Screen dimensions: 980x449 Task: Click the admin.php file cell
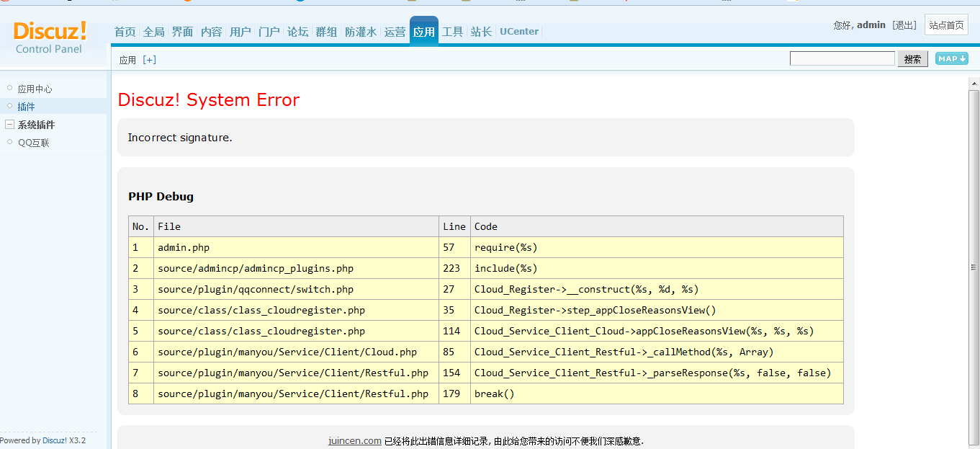[x=296, y=247]
